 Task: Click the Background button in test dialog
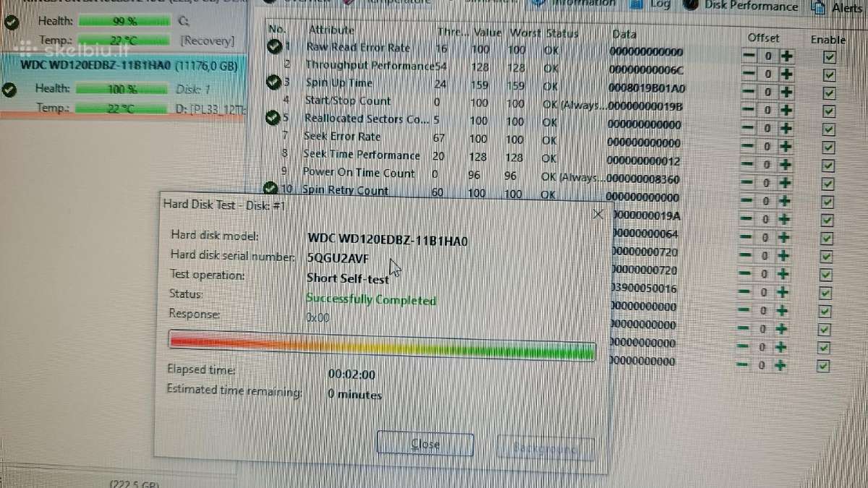(x=545, y=449)
